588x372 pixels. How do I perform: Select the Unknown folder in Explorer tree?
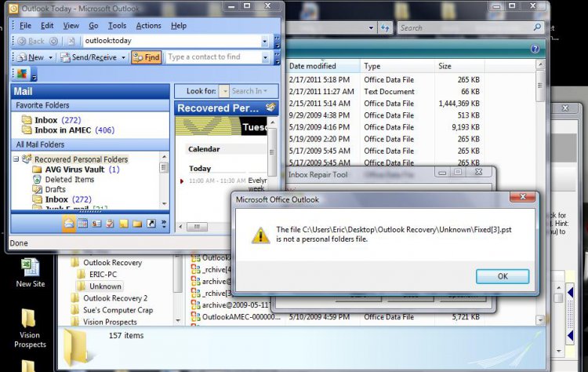tap(100, 286)
